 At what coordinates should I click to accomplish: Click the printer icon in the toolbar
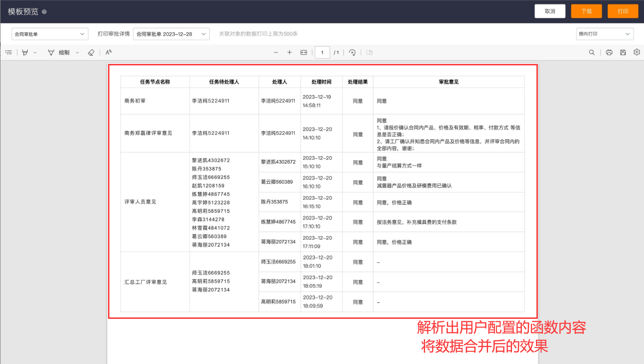609,52
